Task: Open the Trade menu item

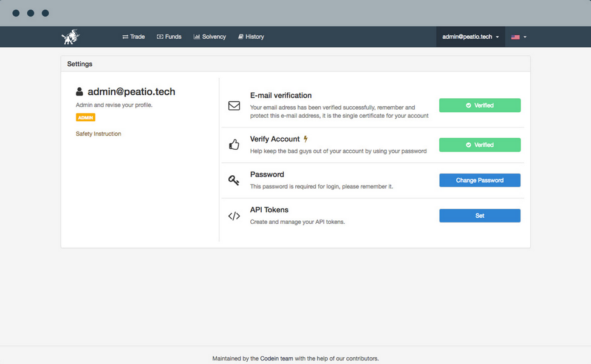Action: coord(134,36)
